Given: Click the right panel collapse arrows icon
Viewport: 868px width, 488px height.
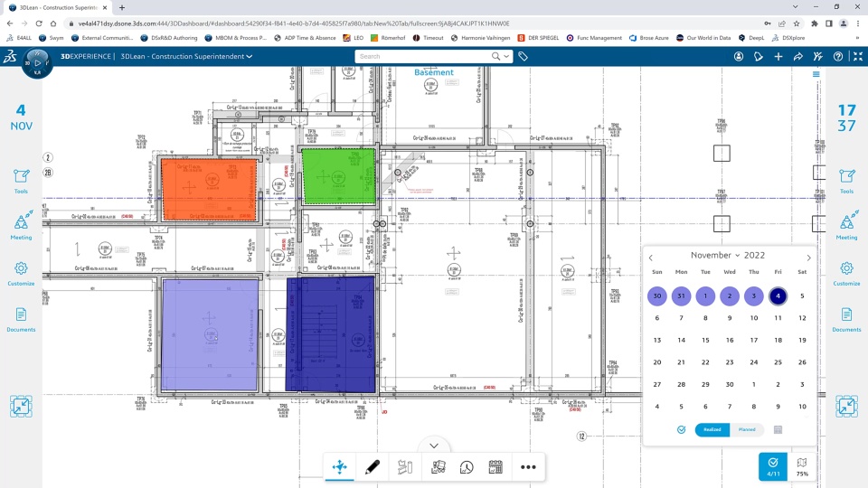Looking at the screenshot, I should tap(846, 406).
